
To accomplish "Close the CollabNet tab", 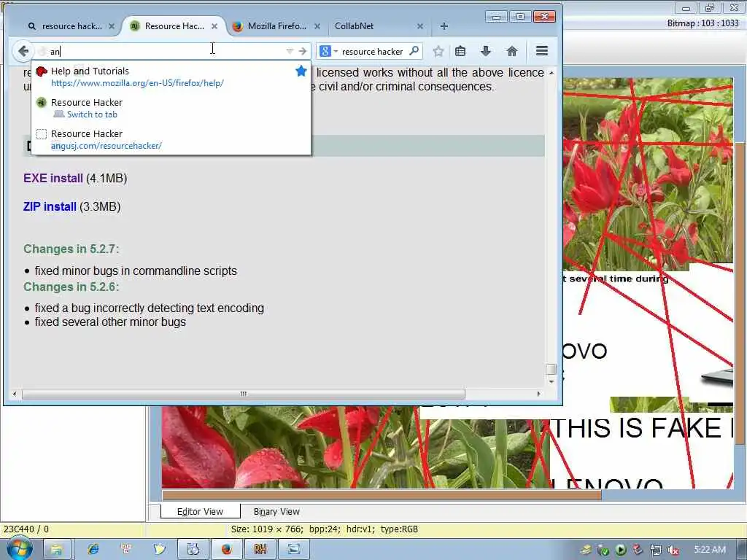I will 420,26.
